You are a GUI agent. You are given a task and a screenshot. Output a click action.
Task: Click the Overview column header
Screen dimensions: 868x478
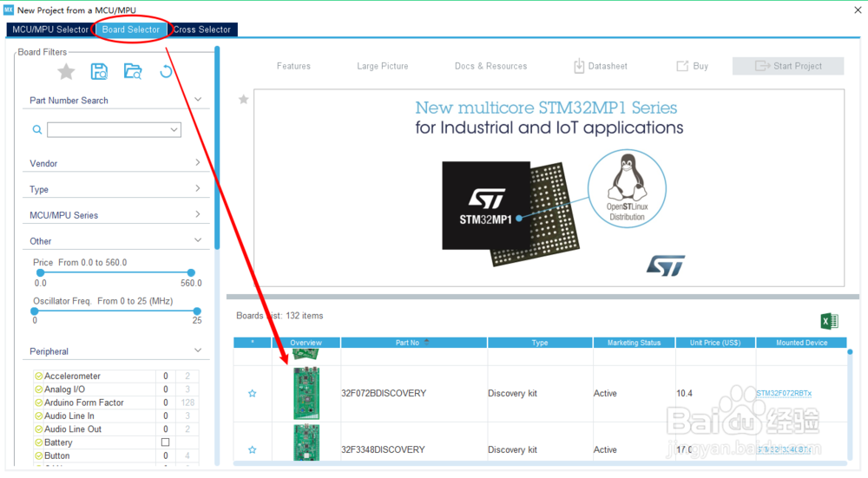[306, 343]
